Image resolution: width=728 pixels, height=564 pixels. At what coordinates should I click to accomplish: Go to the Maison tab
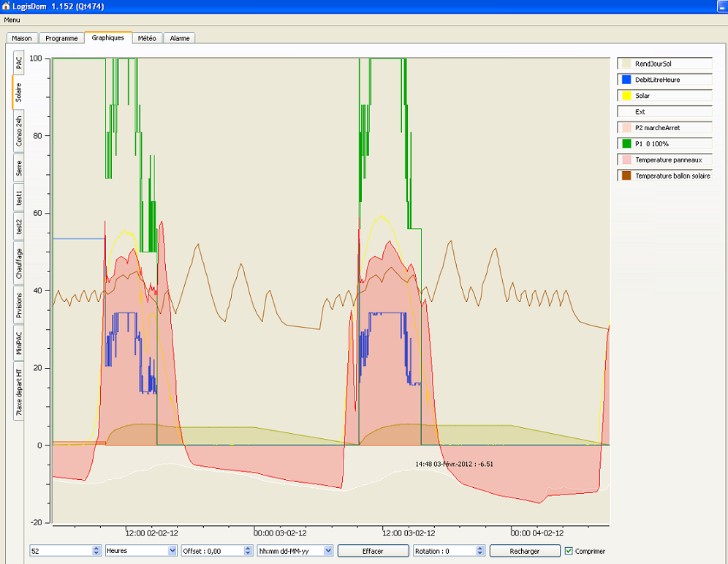coord(22,38)
